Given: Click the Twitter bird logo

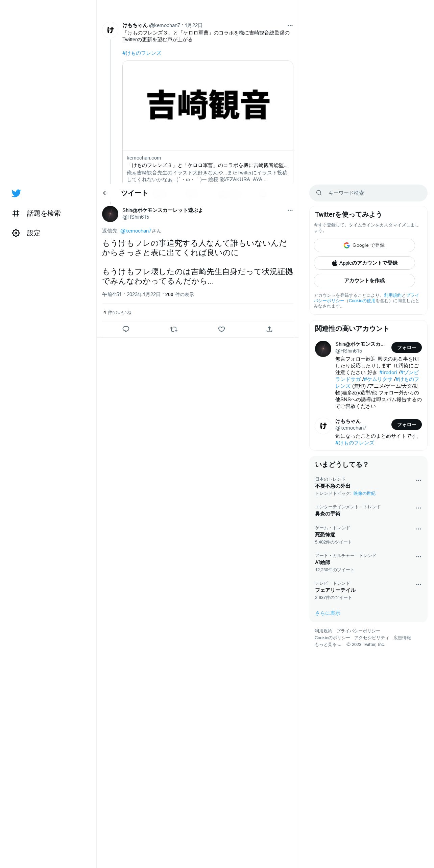Looking at the screenshot, I should 16,193.
